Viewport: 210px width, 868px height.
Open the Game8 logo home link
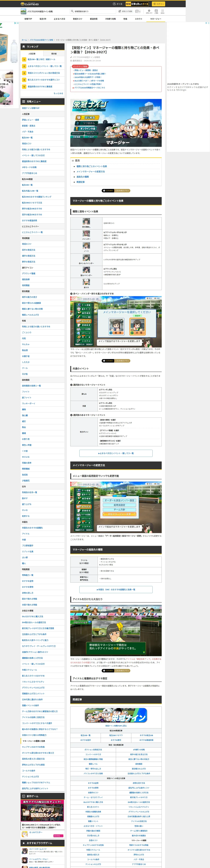30,4
